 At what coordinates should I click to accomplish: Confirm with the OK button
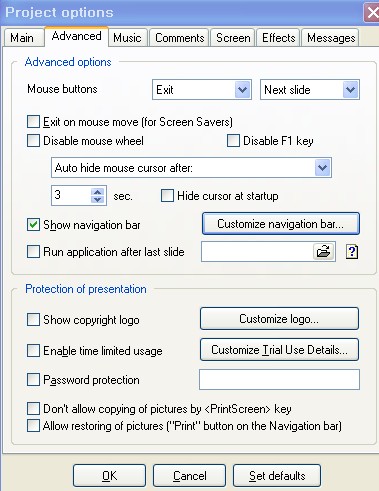(x=109, y=476)
